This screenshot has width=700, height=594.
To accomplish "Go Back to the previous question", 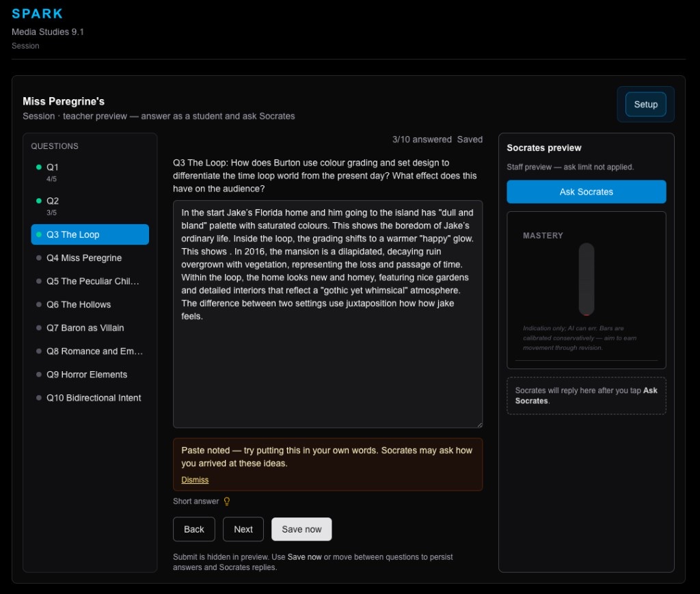I will [193, 529].
